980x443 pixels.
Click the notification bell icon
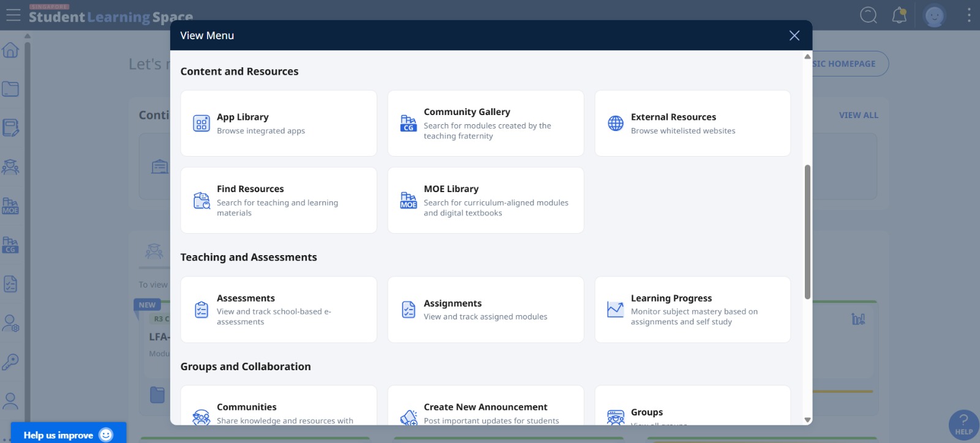tap(899, 15)
